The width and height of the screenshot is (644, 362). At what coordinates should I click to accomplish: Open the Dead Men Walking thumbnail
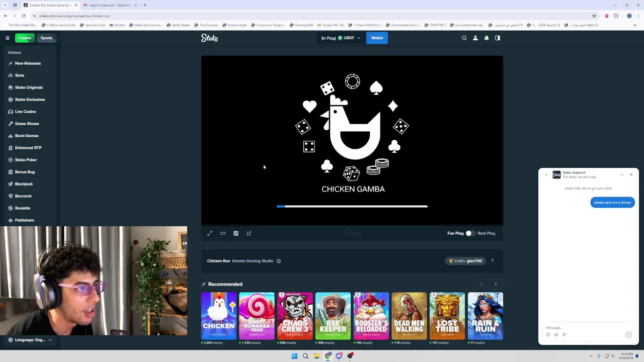pos(409,316)
